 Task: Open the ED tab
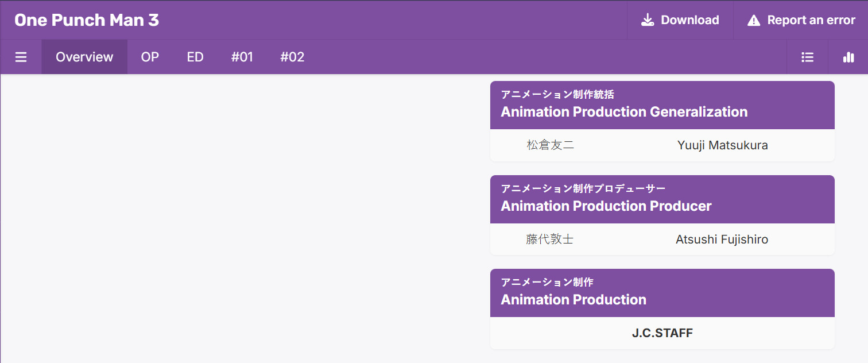point(195,57)
